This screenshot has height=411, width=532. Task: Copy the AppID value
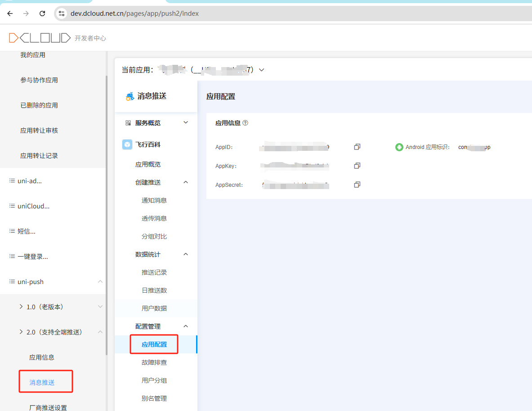pyautogui.click(x=357, y=147)
